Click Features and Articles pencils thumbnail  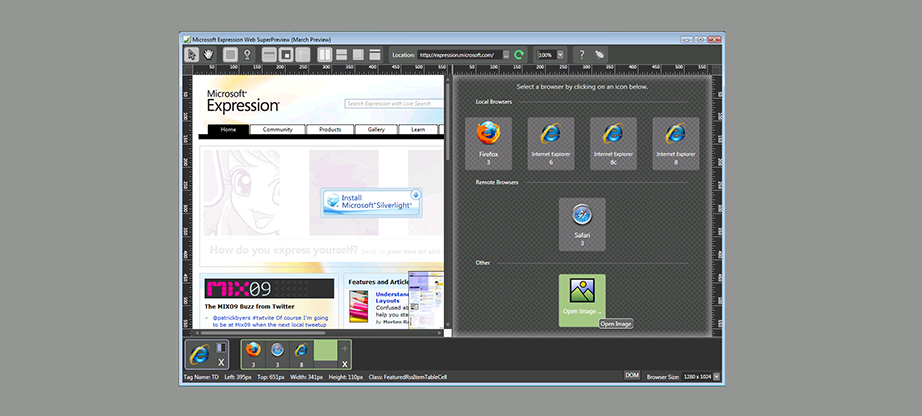click(x=359, y=306)
